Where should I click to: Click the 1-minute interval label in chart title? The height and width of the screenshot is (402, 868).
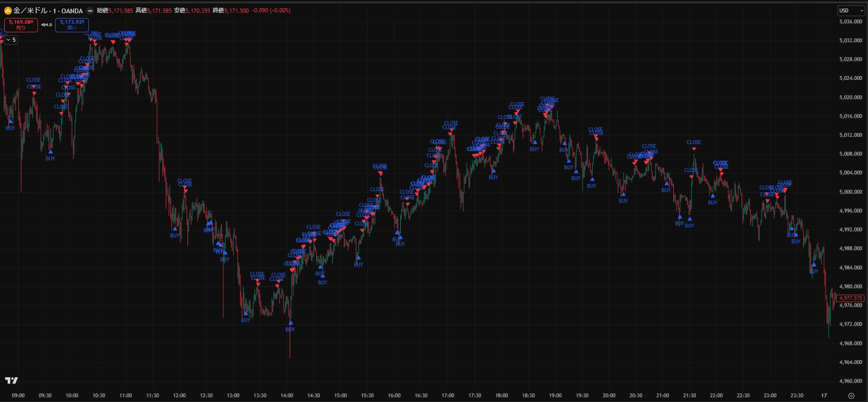coord(54,10)
